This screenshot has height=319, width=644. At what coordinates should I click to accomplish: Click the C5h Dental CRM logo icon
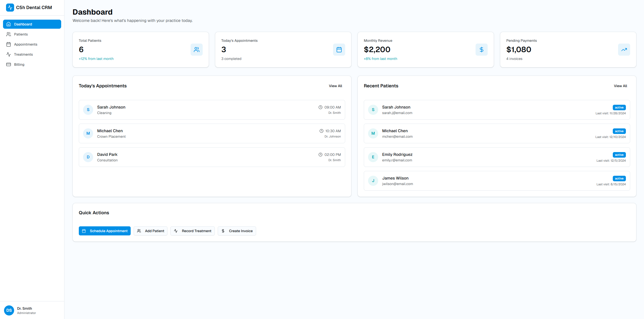(10, 8)
